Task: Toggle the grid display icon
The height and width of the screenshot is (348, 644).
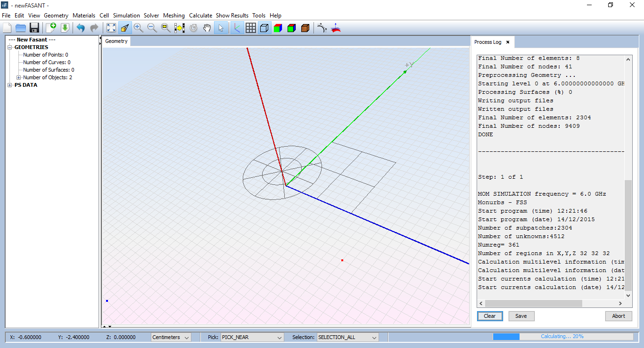Action: click(251, 28)
